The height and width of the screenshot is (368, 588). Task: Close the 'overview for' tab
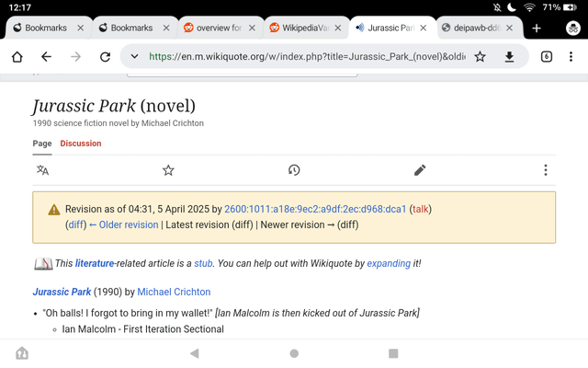click(252, 28)
